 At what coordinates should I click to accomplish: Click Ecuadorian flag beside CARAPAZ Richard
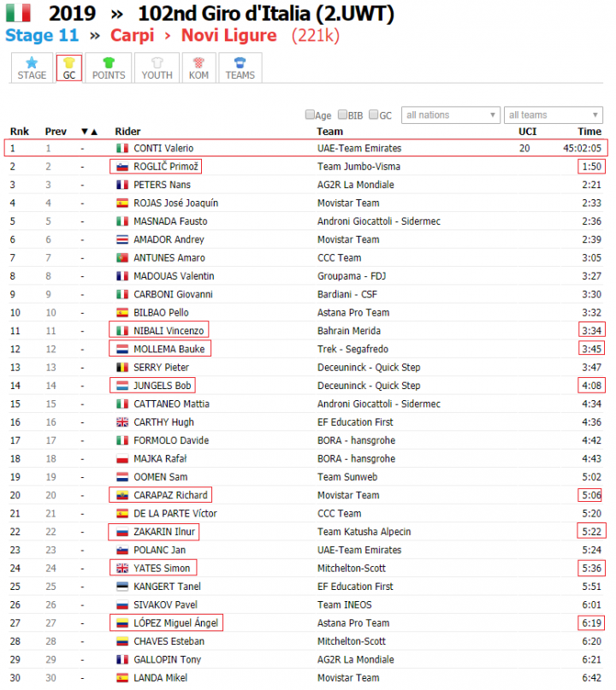click(122, 496)
